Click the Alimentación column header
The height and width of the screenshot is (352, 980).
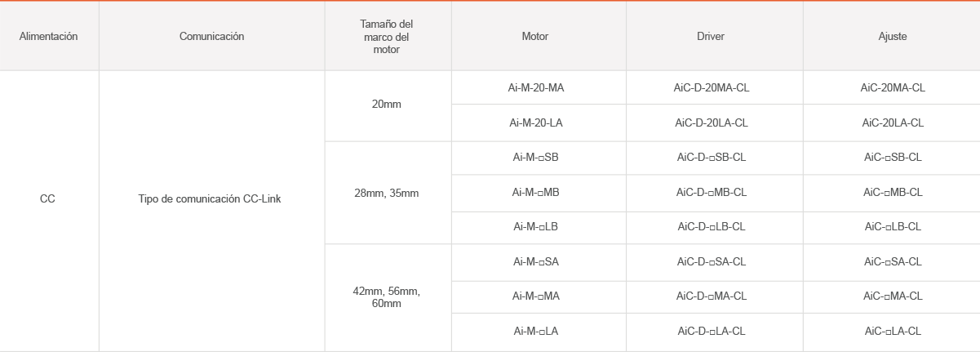49,36
